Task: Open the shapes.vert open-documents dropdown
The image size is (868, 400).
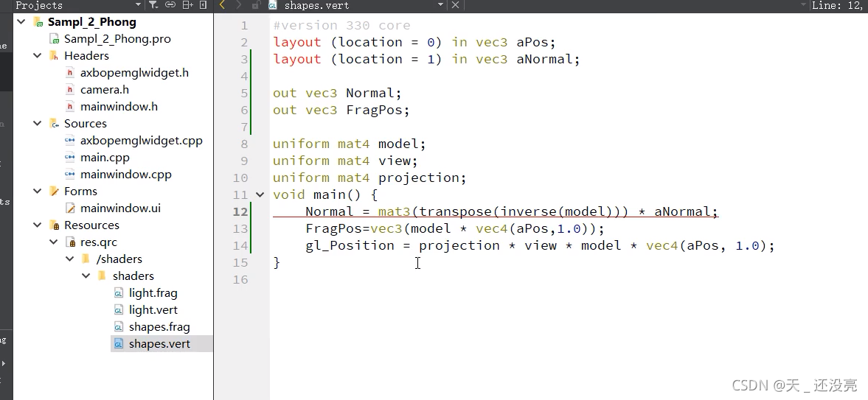Action: pyautogui.click(x=441, y=5)
